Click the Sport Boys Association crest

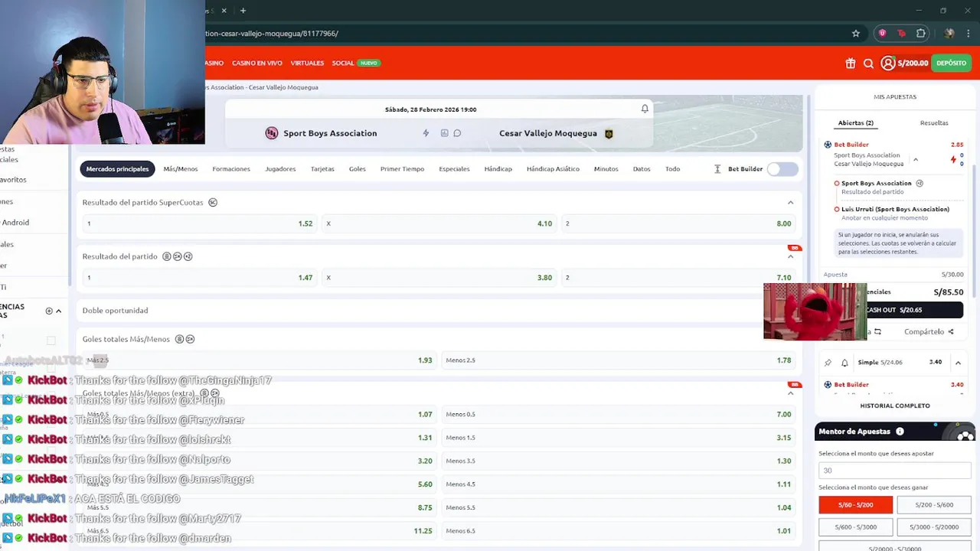pyautogui.click(x=271, y=133)
